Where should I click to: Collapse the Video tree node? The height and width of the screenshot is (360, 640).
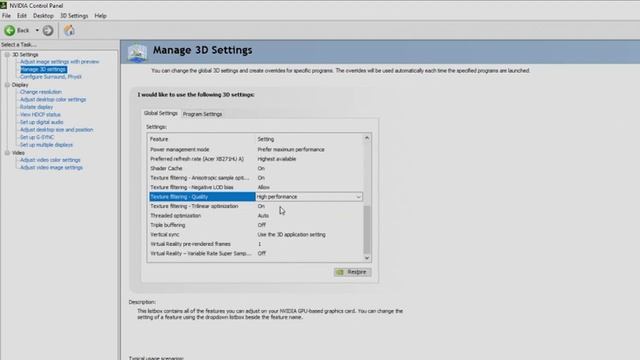pyautogui.click(x=7, y=153)
